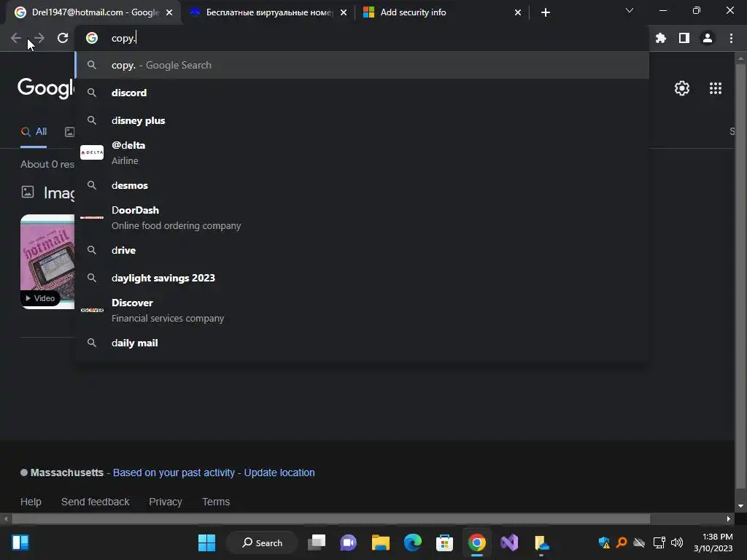Click the Chrome taskbar icon
This screenshot has height=560, width=747.
pyautogui.click(x=477, y=542)
